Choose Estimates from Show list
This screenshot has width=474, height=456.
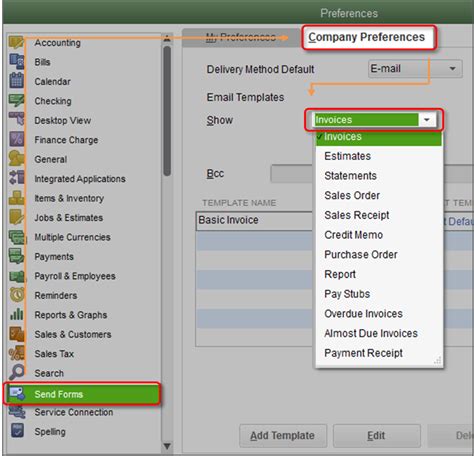click(379, 156)
